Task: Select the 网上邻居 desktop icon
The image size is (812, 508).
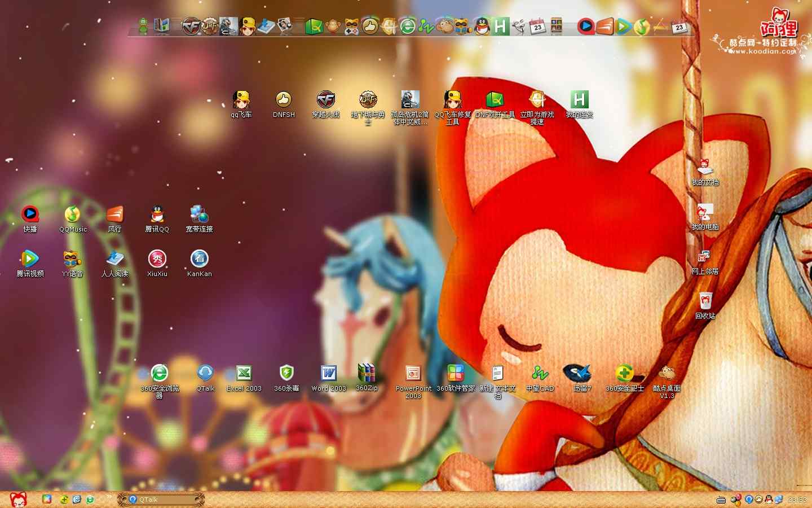Action: 705,261
